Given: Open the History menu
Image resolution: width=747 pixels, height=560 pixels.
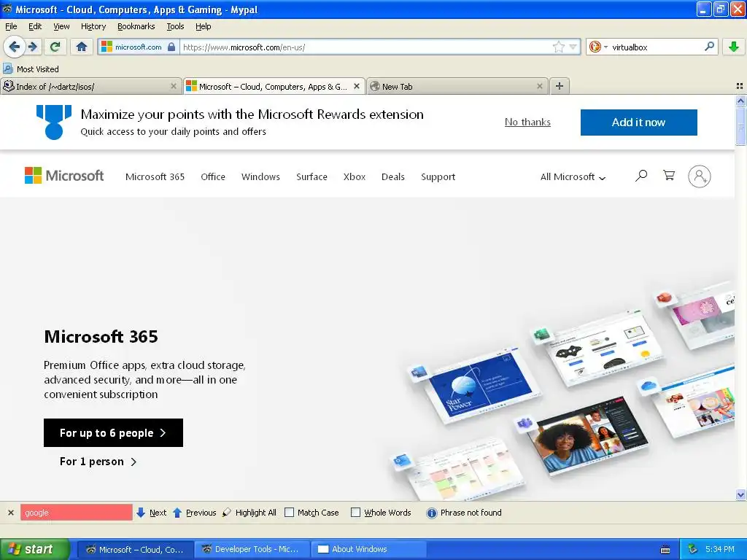Looking at the screenshot, I should point(93,26).
